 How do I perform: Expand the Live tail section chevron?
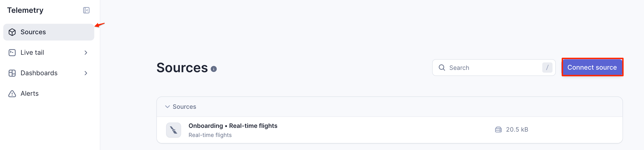click(86, 52)
